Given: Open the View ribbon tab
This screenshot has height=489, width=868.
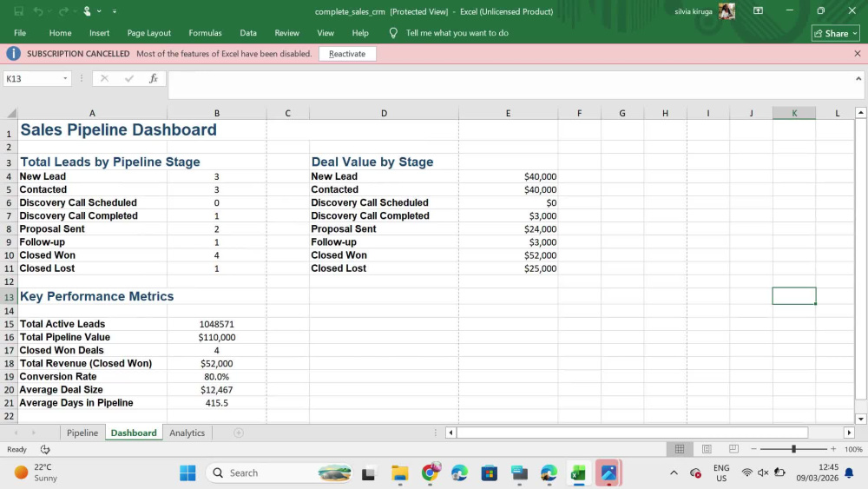Looking at the screenshot, I should point(325,33).
